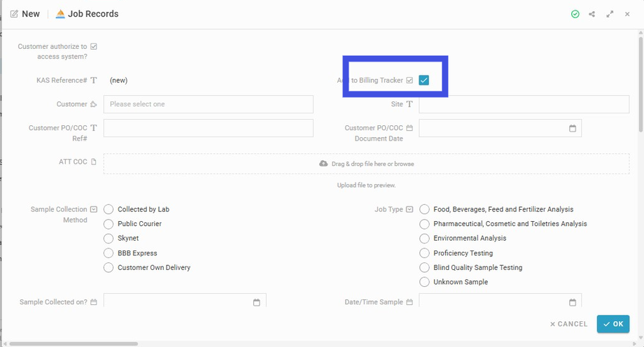Image resolution: width=644 pixels, height=347 pixels.
Task: Open calendar for Sample Collected on
Action: point(257,302)
